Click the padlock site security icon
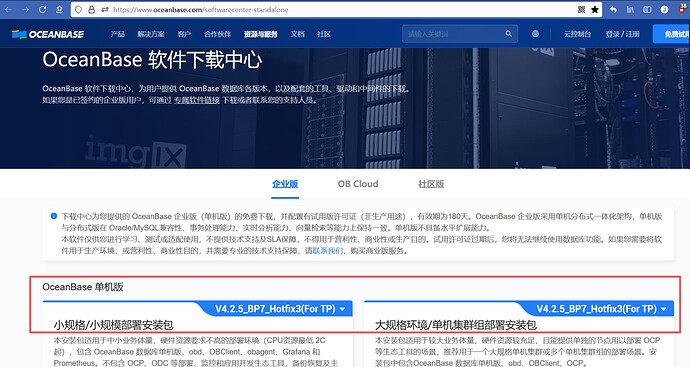Screen dimensions: 690x367 [x=92, y=9]
